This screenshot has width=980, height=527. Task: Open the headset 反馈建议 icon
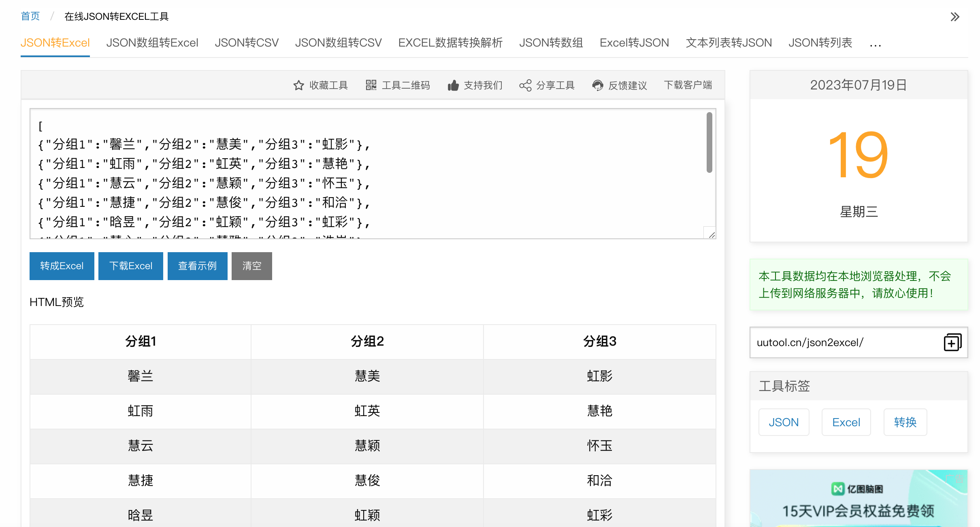point(597,85)
